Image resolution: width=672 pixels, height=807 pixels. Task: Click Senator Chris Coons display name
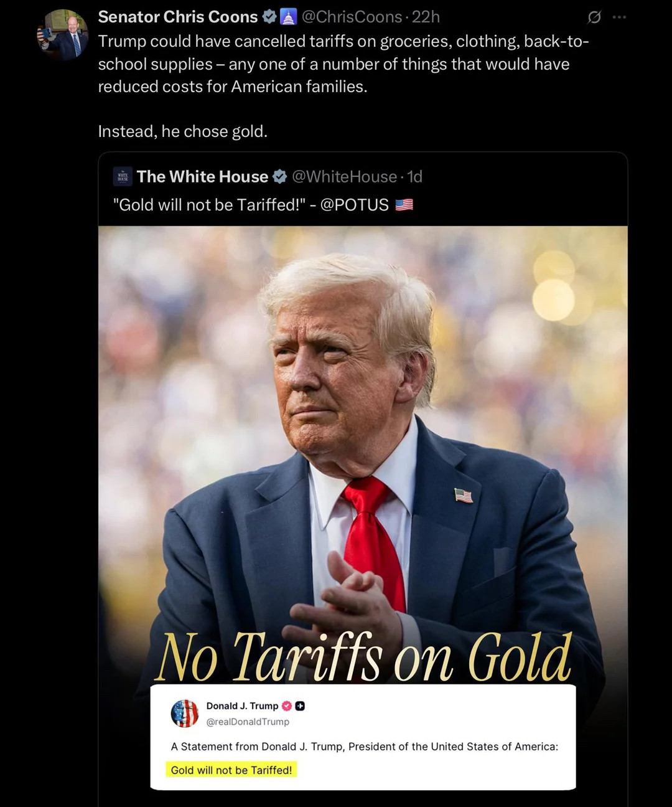click(178, 17)
